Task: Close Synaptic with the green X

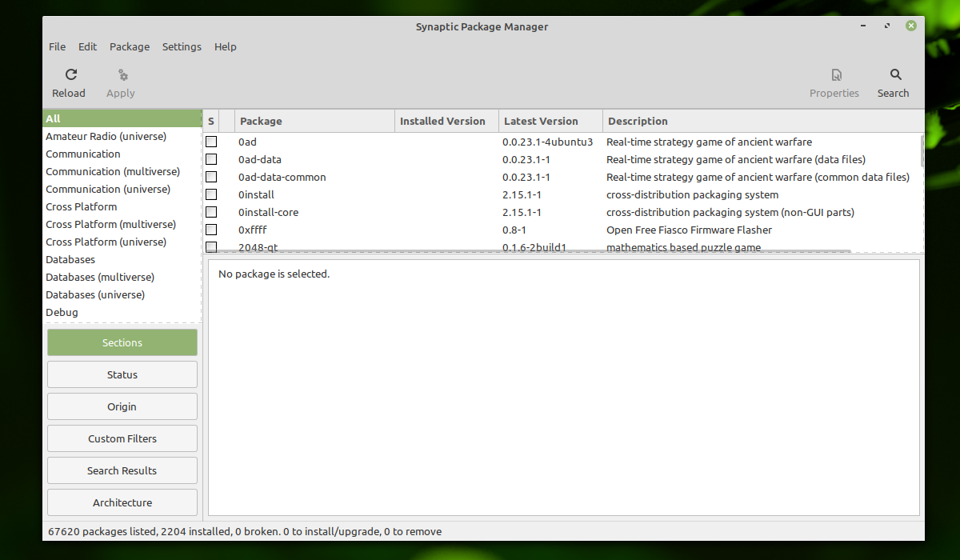Action: [x=911, y=26]
